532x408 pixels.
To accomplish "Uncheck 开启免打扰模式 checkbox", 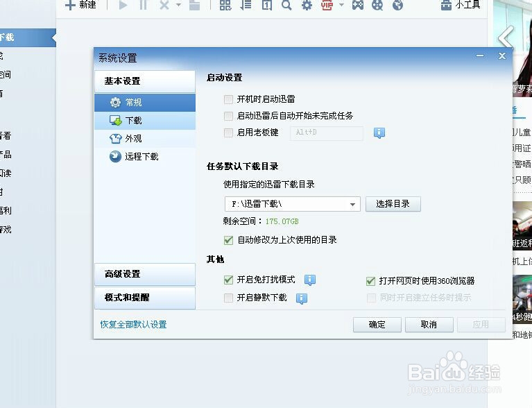I will coord(228,280).
